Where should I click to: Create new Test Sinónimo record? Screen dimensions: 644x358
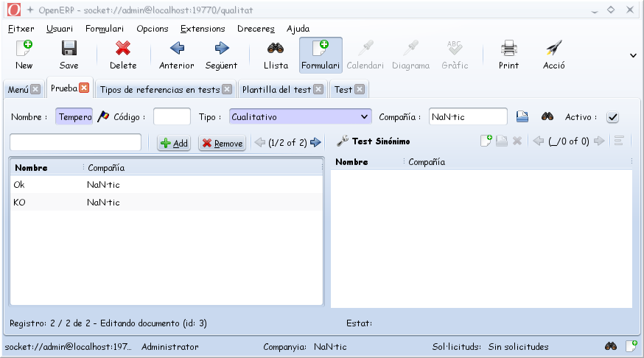pos(486,141)
